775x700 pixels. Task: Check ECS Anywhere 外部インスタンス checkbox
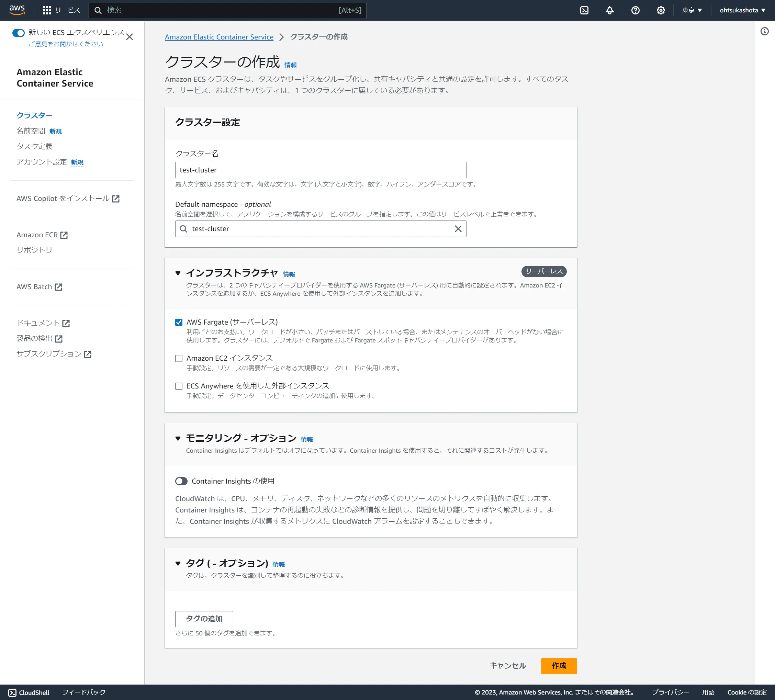[x=179, y=386]
